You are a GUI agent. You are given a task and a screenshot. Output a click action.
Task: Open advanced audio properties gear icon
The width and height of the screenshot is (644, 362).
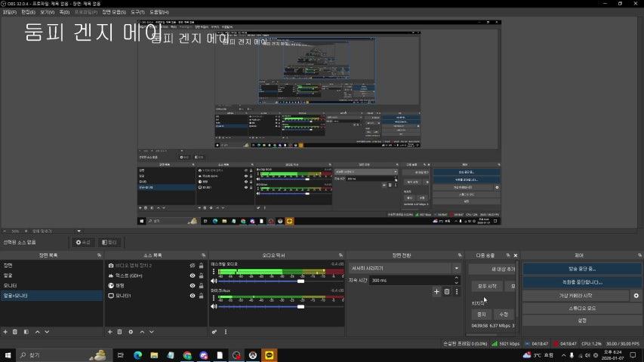(x=214, y=332)
